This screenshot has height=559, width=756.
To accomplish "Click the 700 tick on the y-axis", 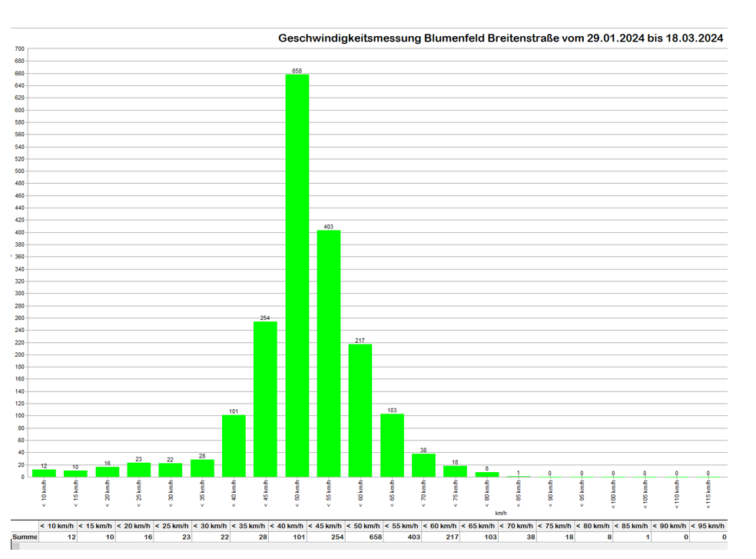I will click(x=19, y=48).
